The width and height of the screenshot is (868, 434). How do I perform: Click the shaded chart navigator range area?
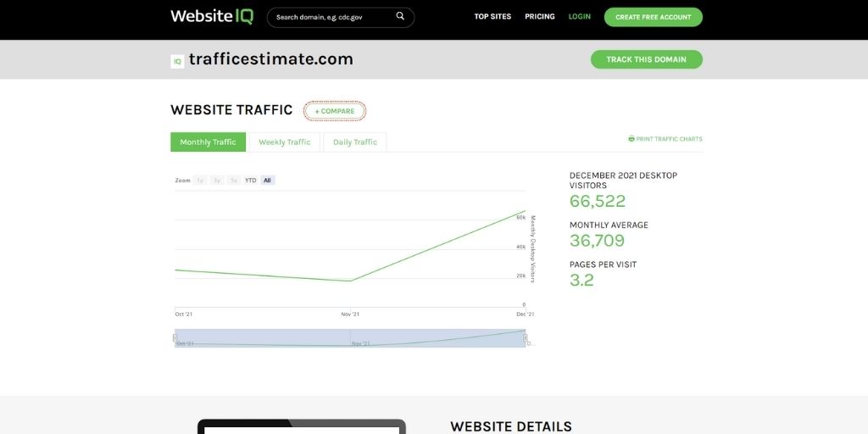[x=350, y=338]
